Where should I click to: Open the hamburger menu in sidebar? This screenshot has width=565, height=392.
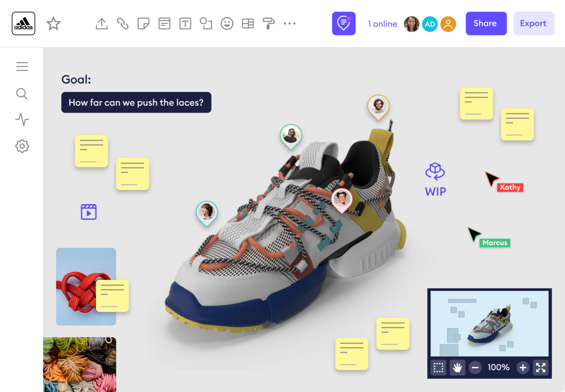pyautogui.click(x=22, y=67)
